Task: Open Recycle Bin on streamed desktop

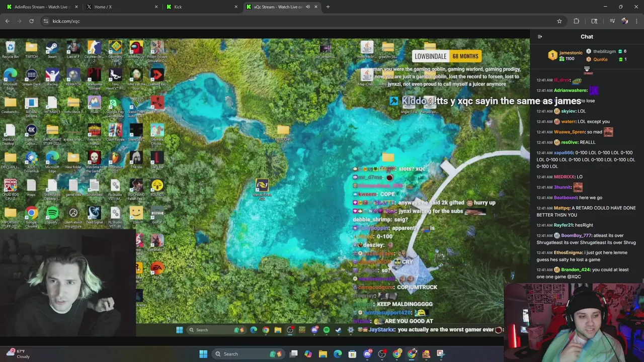Action: pos(10,50)
